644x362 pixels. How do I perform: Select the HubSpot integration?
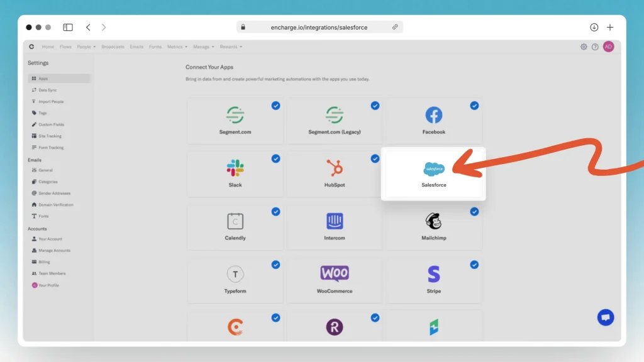(x=334, y=173)
